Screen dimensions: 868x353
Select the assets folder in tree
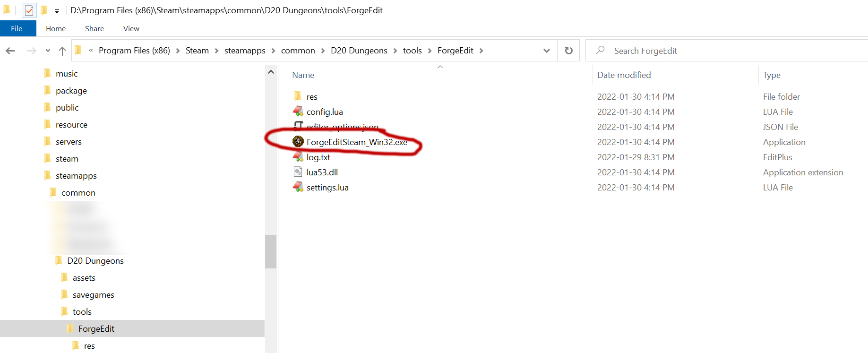pos(84,278)
